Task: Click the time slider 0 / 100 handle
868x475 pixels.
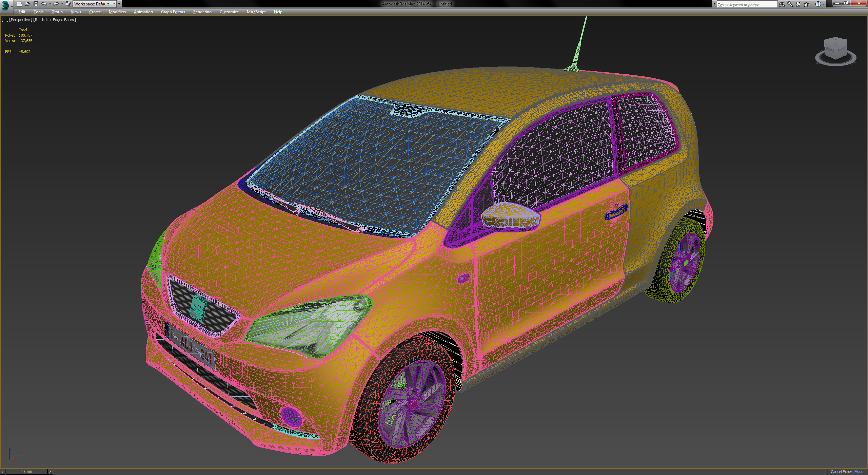Action: [x=26, y=472]
